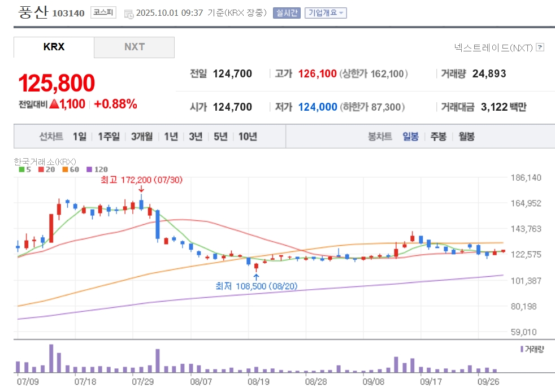The image size is (555, 392).
Task: Click the 한국거래소(KRX) chart caption
Action: coord(45,162)
